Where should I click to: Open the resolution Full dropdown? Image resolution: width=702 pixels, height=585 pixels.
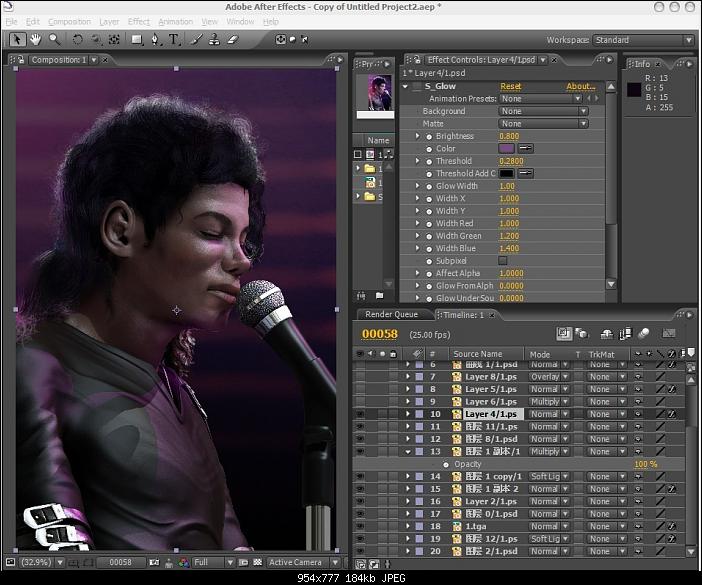[x=213, y=563]
